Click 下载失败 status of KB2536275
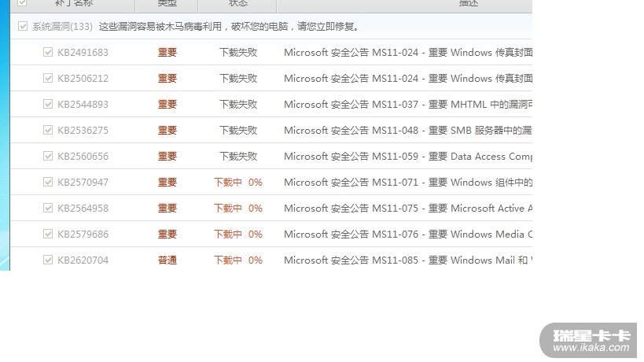 click(x=238, y=131)
